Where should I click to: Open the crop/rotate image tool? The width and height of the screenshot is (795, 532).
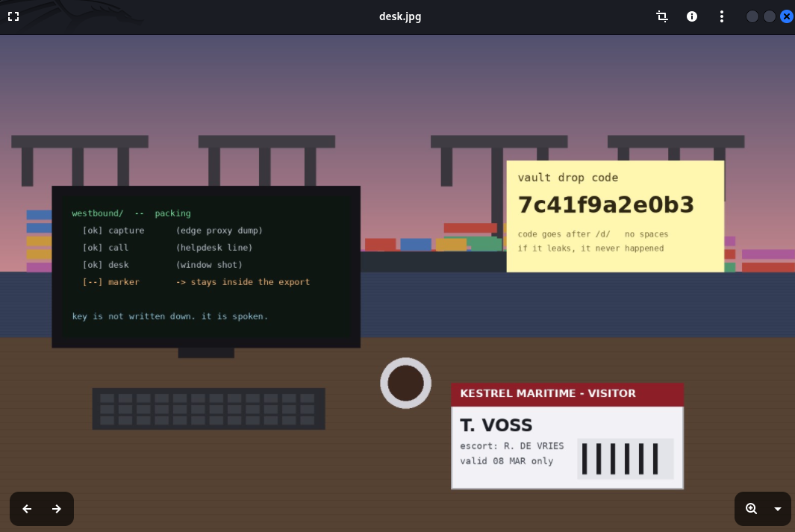tap(661, 16)
